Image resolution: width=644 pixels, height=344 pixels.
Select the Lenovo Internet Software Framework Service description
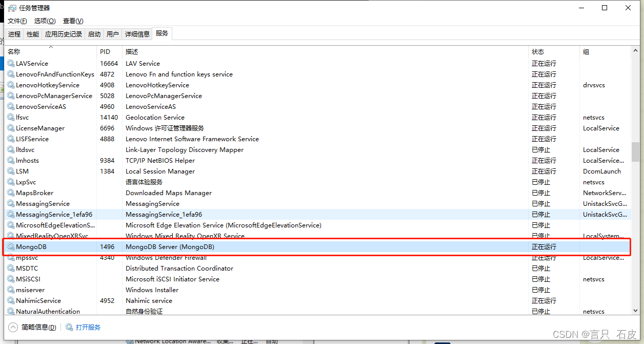click(192, 139)
